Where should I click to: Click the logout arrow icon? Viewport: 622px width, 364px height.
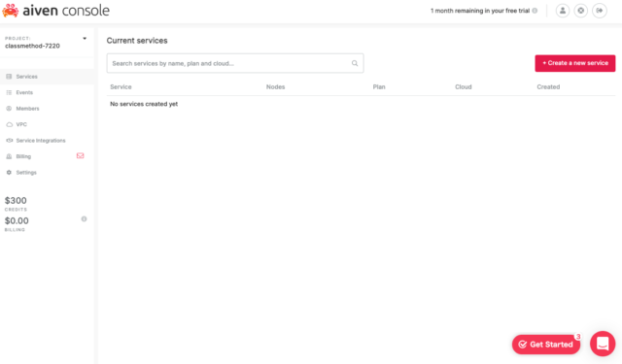click(x=600, y=11)
